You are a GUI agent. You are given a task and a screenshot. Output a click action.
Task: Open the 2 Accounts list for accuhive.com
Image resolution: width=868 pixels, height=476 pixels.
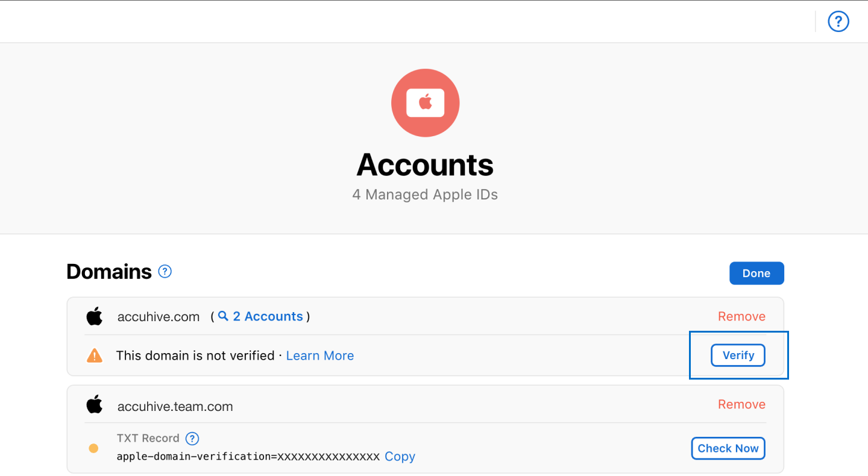[x=268, y=316]
